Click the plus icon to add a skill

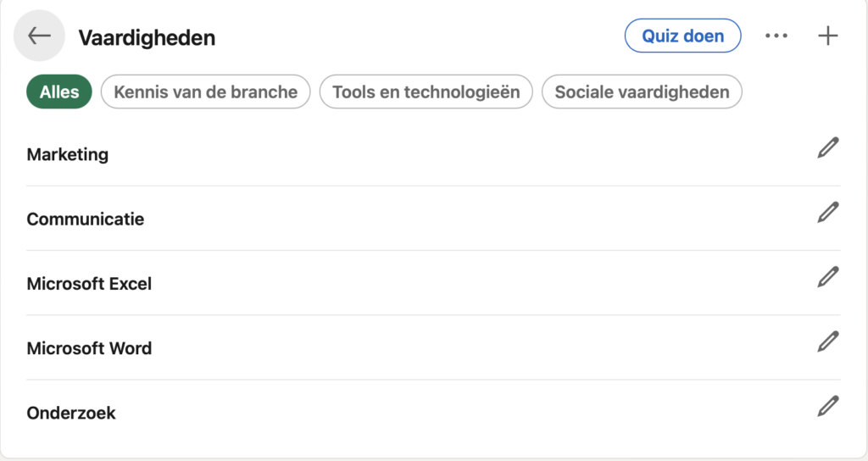[x=827, y=36]
